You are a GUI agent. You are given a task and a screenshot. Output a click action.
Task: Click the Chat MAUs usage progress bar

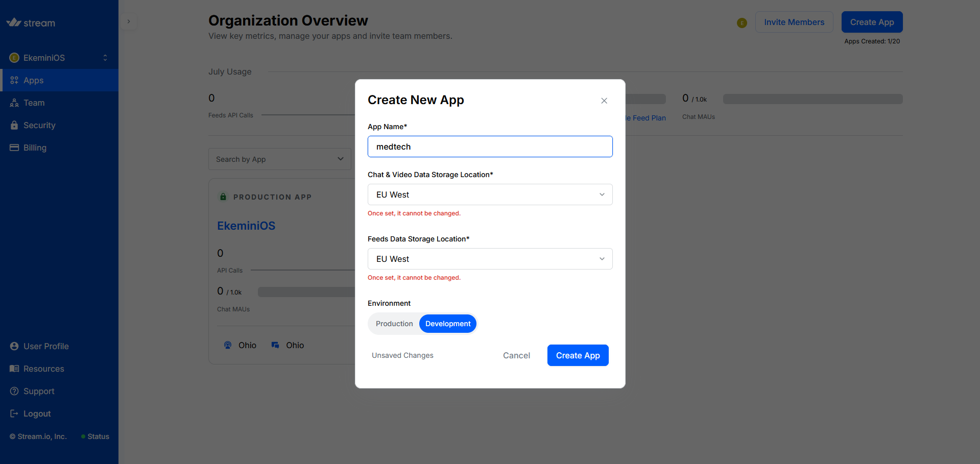tap(812, 99)
